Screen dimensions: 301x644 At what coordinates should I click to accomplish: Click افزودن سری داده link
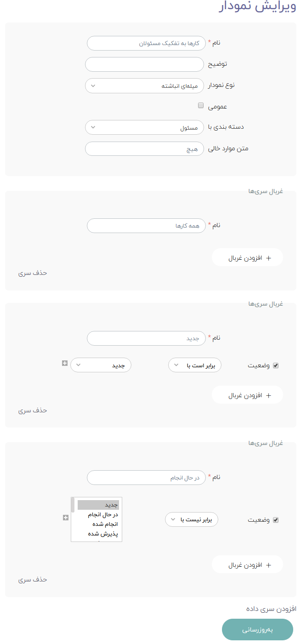[x=270, y=609]
